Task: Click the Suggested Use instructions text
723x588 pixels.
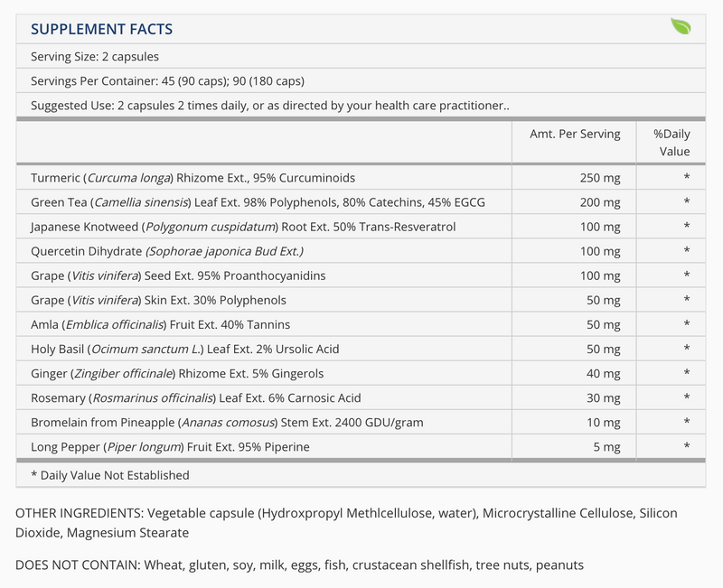Action: click(x=269, y=106)
